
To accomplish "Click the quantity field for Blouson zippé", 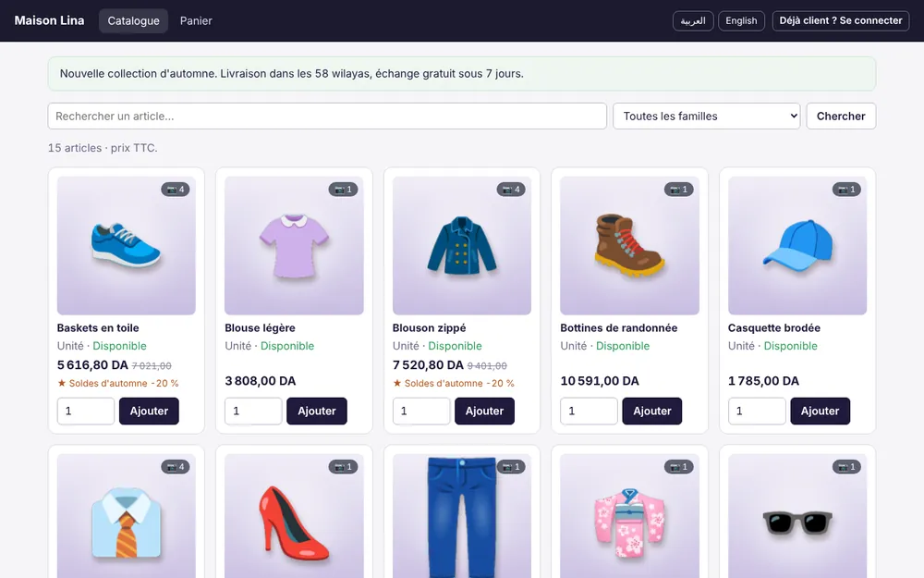I will tap(421, 412).
